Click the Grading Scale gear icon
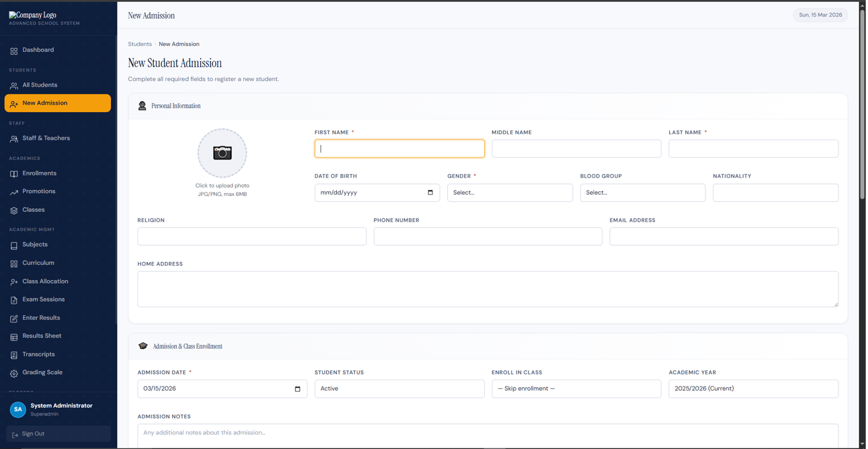Image resolution: width=868 pixels, height=449 pixels. pyautogui.click(x=14, y=373)
